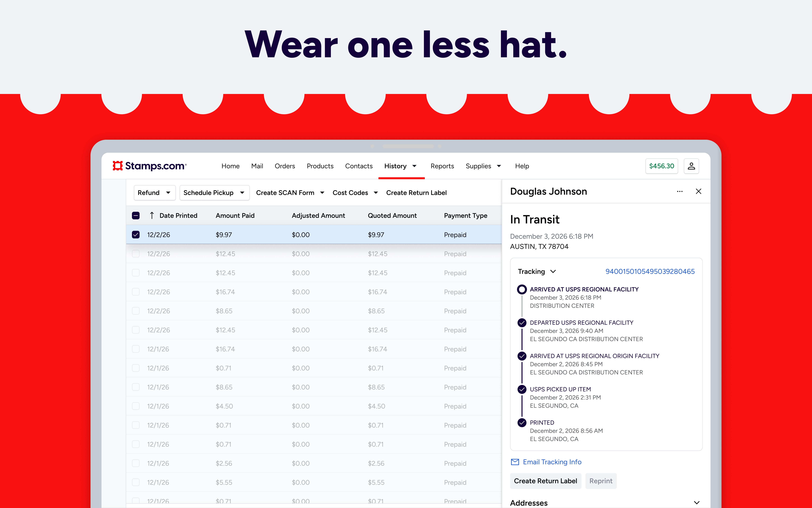
Task: Click the Arrived at USPS Regional Facility status circle
Action: click(522, 289)
